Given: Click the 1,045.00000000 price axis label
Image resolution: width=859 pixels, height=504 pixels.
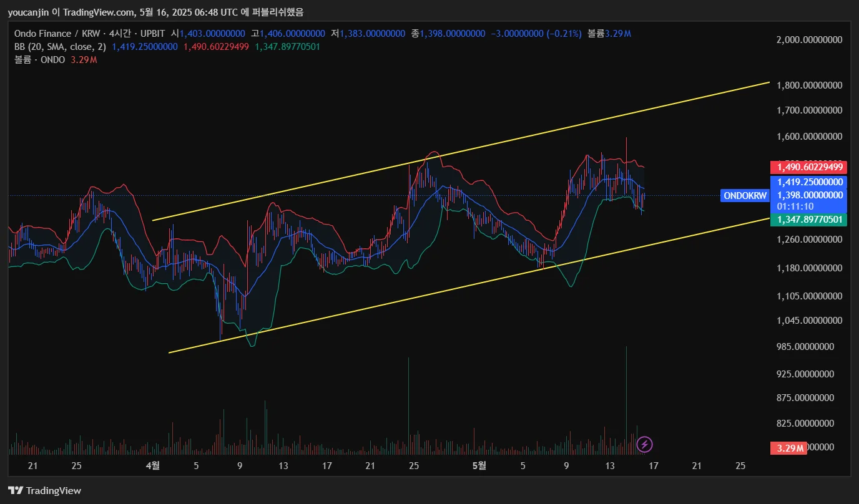Looking at the screenshot, I should click(x=809, y=321).
